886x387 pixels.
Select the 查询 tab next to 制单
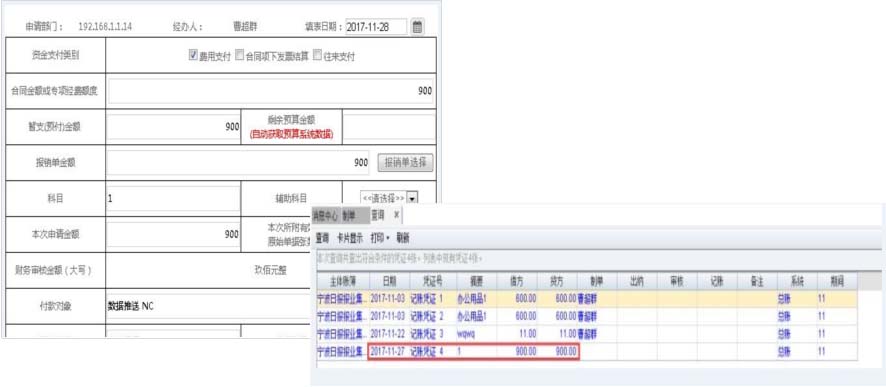(x=377, y=215)
